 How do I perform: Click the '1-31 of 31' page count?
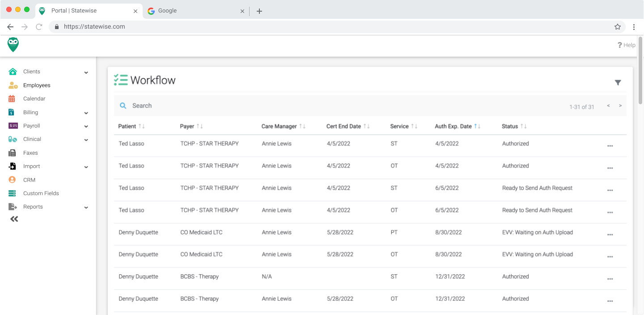[x=581, y=107]
